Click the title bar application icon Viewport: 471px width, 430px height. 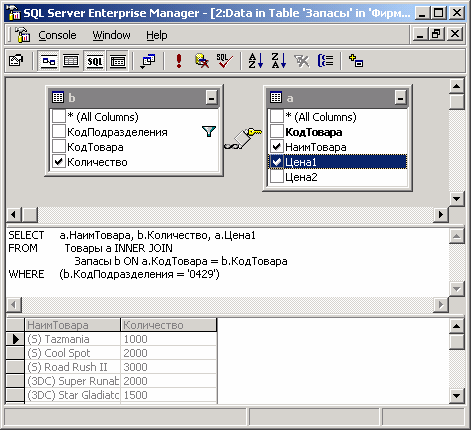[14, 13]
